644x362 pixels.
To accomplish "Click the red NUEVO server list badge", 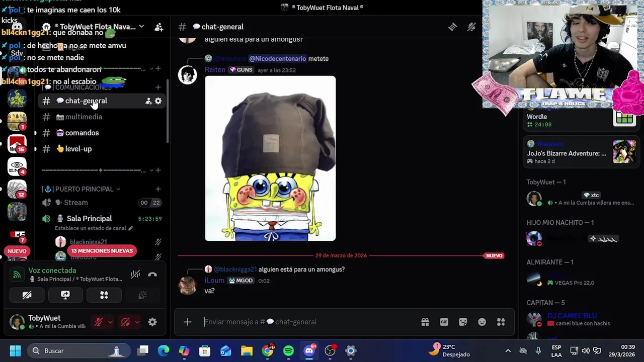I will point(17,251).
